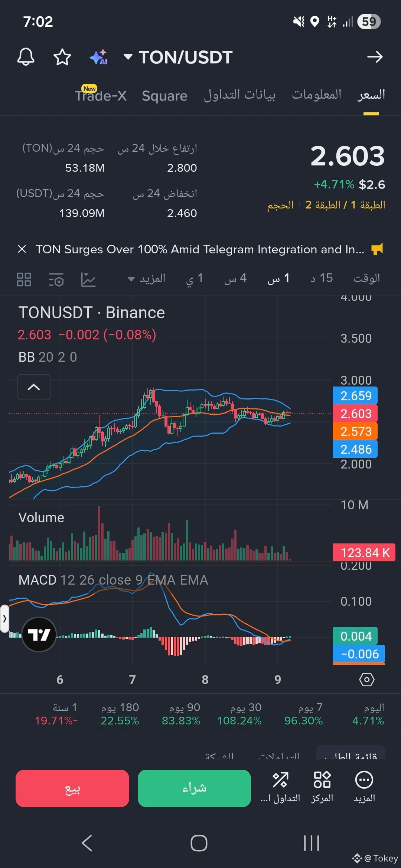The image size is (401, 868).
Task: Expand the المزيد timeframe dropdown
Action: tap(147, 278)
